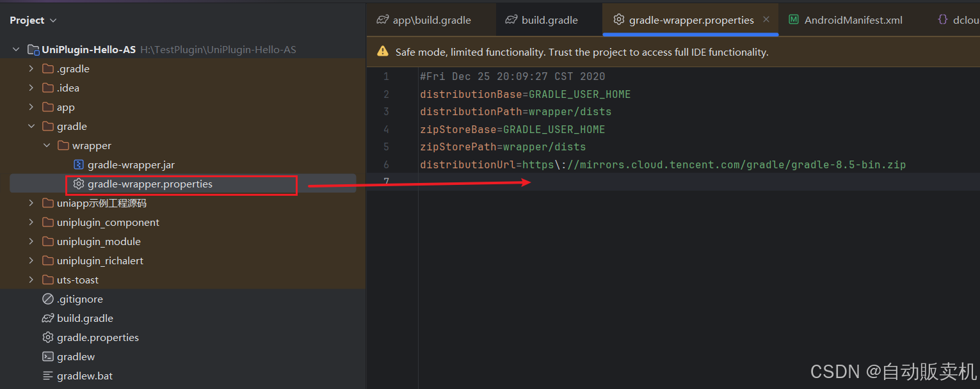
Task: Select .gitignore in project tree
Action: (x=79, y=299)
